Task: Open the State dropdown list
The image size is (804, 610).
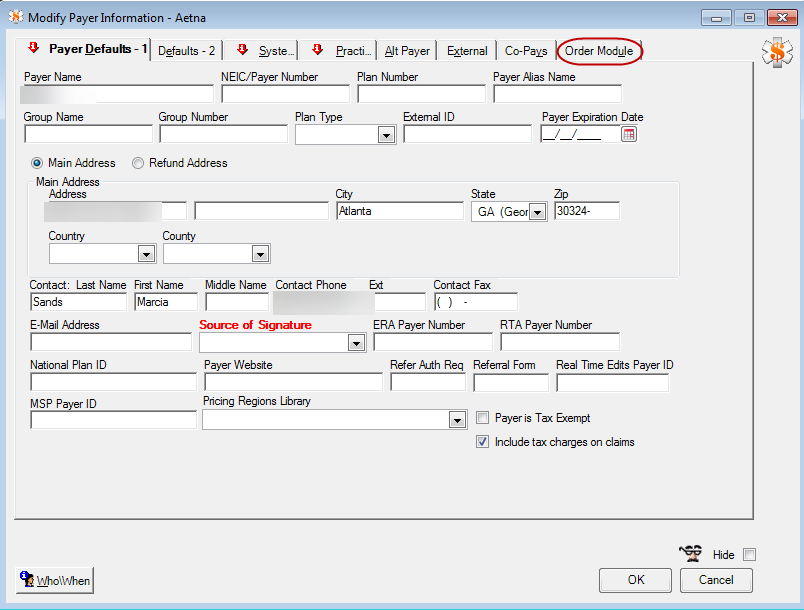Action: pyautogui.click(x=537, y=212)
